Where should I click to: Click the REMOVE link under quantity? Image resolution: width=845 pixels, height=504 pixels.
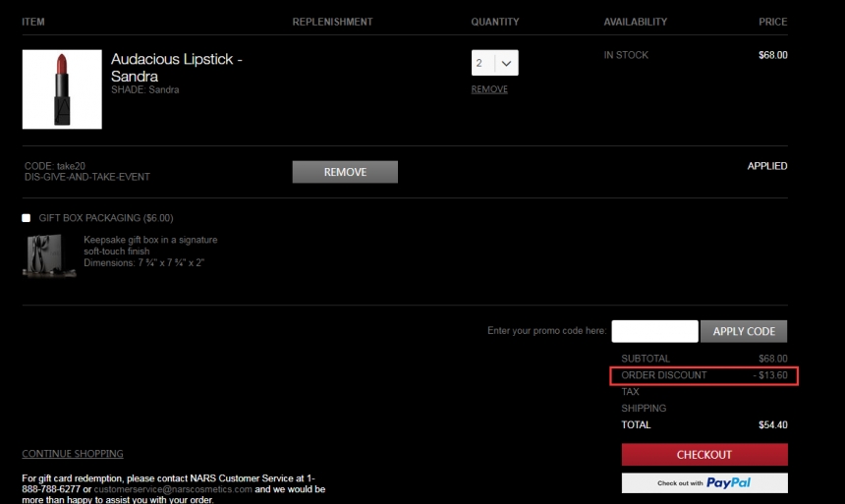[489, 89]
